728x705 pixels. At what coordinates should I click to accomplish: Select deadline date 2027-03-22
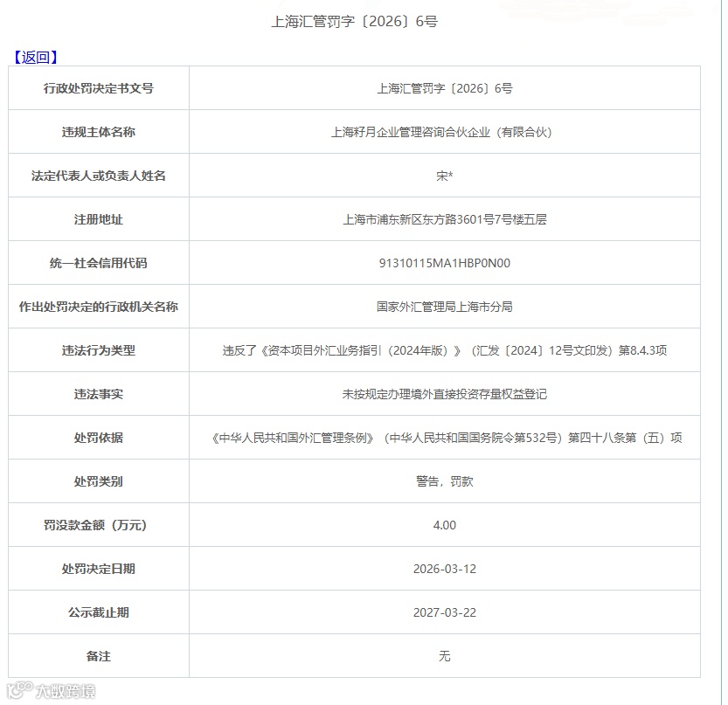click(444, 612)
